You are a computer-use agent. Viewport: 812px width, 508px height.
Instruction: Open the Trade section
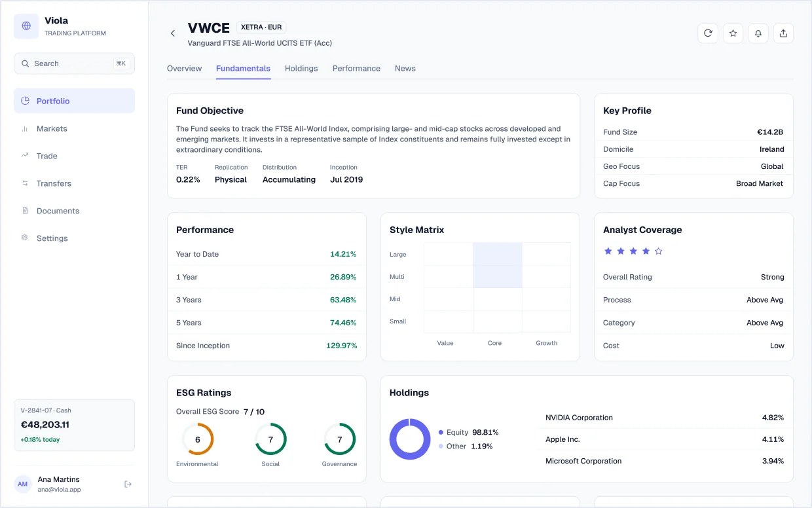(74, 156)
